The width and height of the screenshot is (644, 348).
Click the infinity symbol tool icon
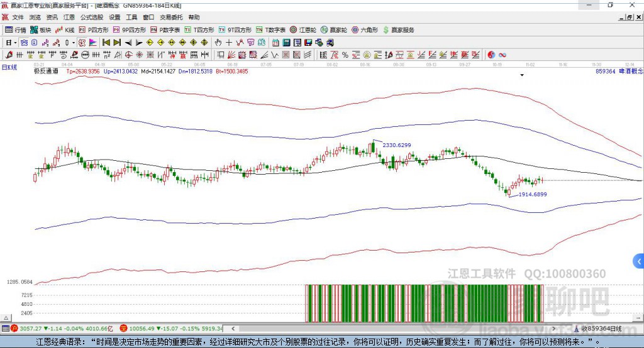(502, 55)
